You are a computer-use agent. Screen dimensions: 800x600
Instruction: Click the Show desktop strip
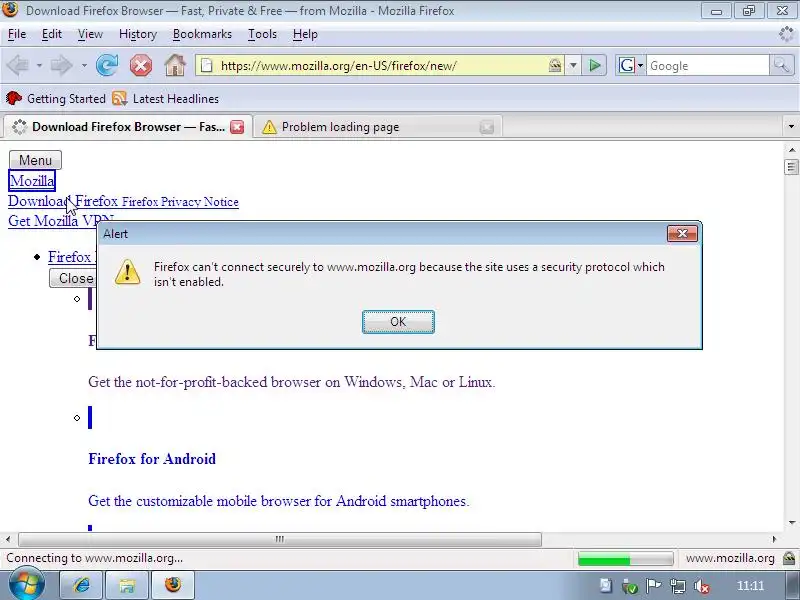tap(792, 585)
